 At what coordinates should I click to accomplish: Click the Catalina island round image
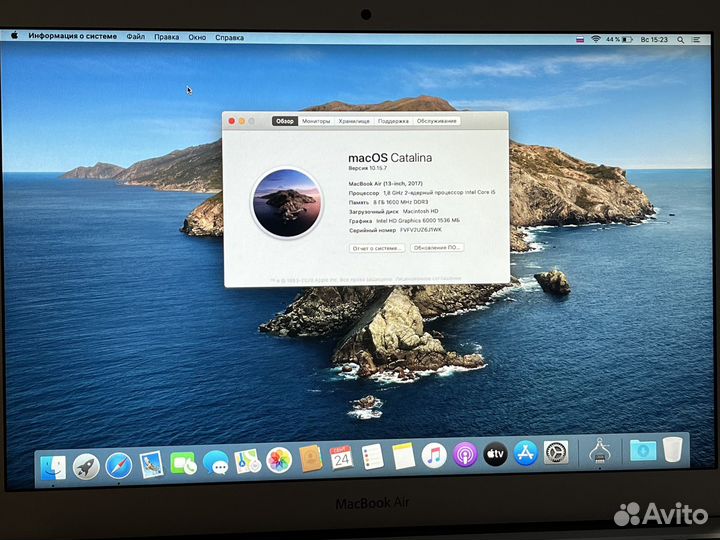287,203
